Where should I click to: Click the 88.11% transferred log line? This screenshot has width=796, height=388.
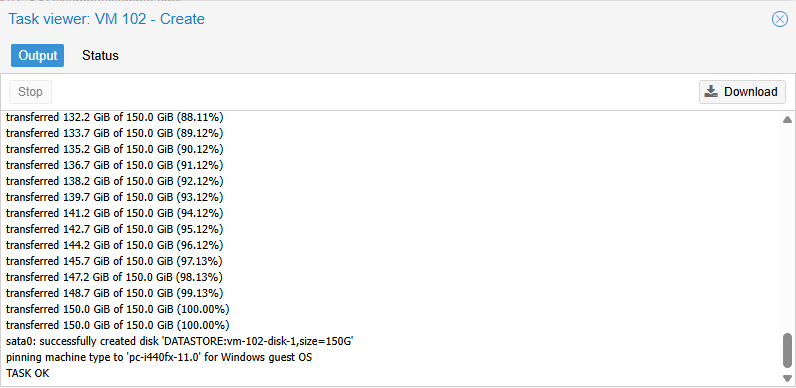[x=115, y=117]
